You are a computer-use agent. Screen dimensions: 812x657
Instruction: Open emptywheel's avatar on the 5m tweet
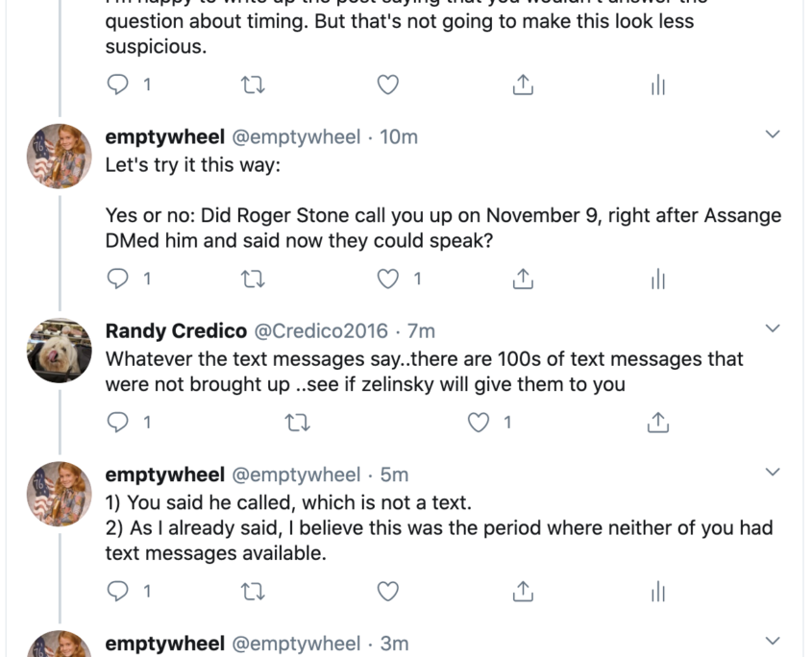[x=59, y=494]
